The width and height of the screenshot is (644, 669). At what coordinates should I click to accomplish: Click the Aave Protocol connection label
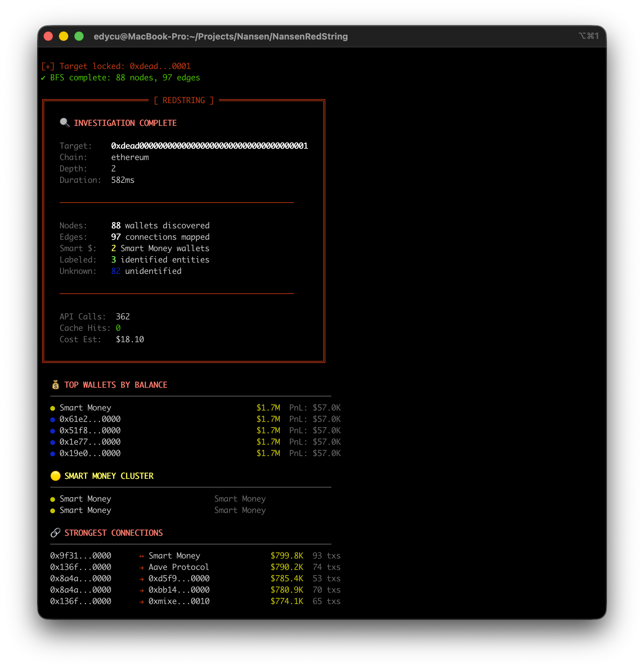click(178, 567)
